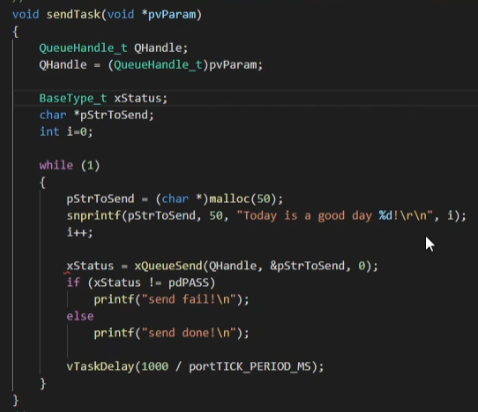Click the xStatus with red squiggle underline
The width and height of the screenshot is (478, 412).
point(90,266)
